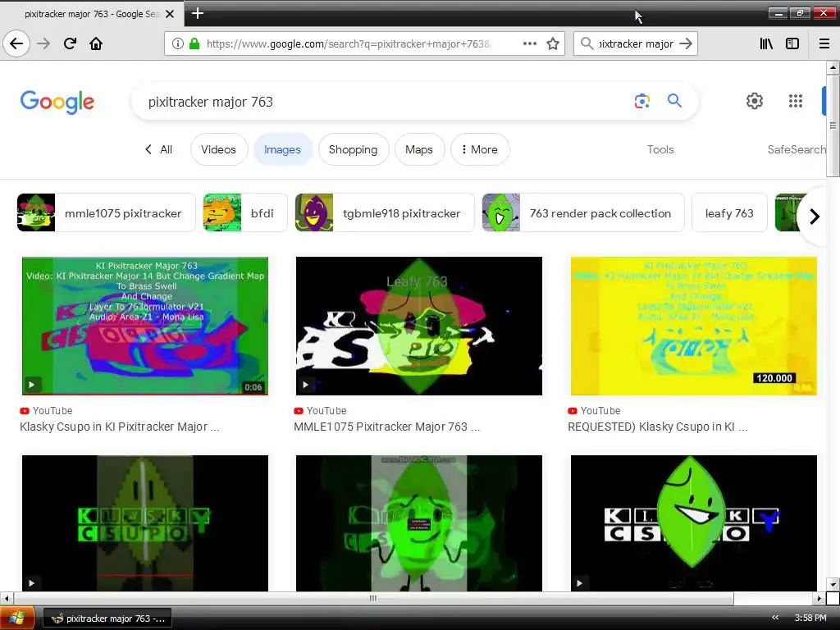Click the vertical scrollbar down arrow

point(833,584)
